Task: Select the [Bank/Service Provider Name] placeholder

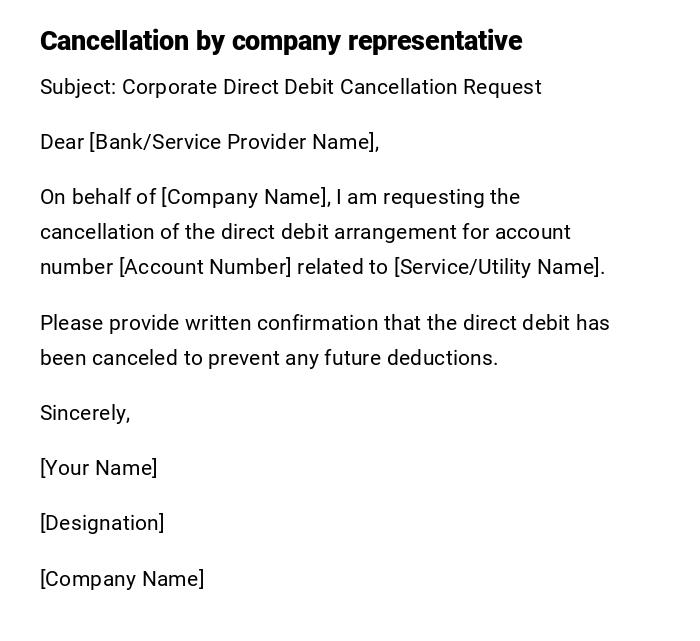Action: pos(233,142)
